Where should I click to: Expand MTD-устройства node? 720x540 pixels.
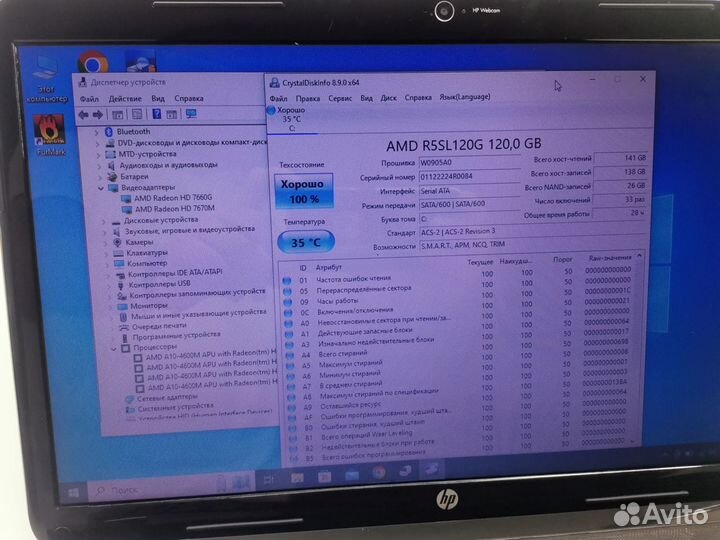tap(98, 155)
